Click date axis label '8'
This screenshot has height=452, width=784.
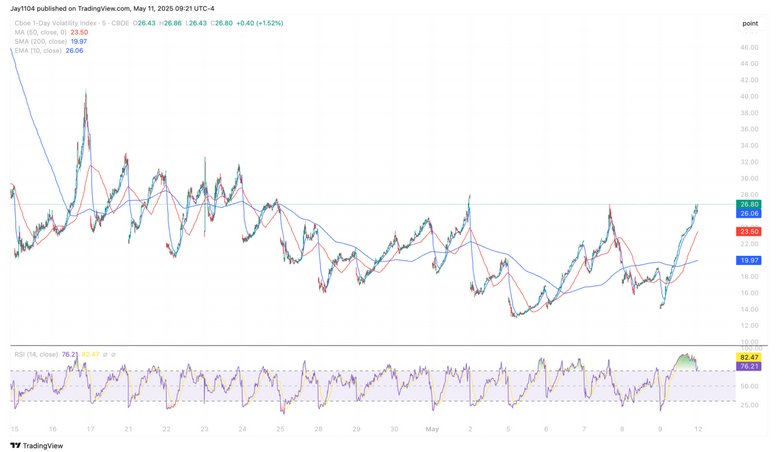click(x=622, y=429)
